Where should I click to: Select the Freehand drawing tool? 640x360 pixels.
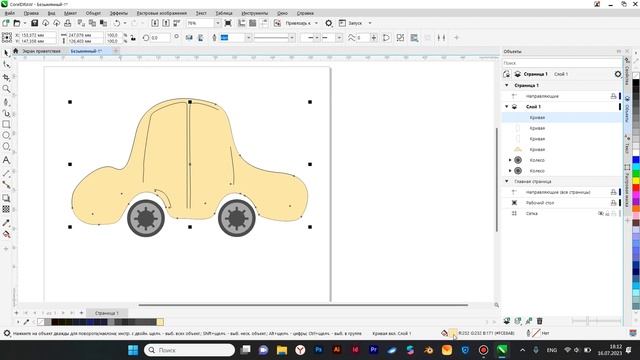6,101
